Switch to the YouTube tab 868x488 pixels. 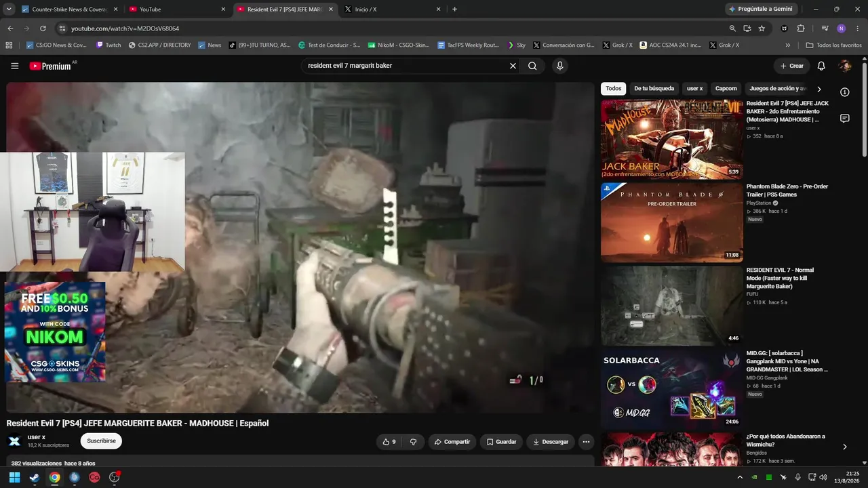(178, 9)
